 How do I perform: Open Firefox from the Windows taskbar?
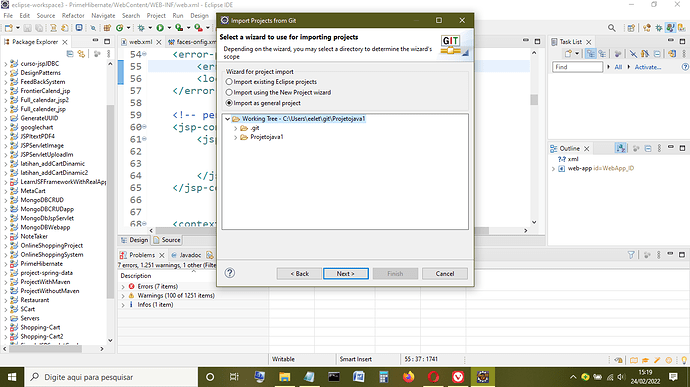click(x=409, y=377)
